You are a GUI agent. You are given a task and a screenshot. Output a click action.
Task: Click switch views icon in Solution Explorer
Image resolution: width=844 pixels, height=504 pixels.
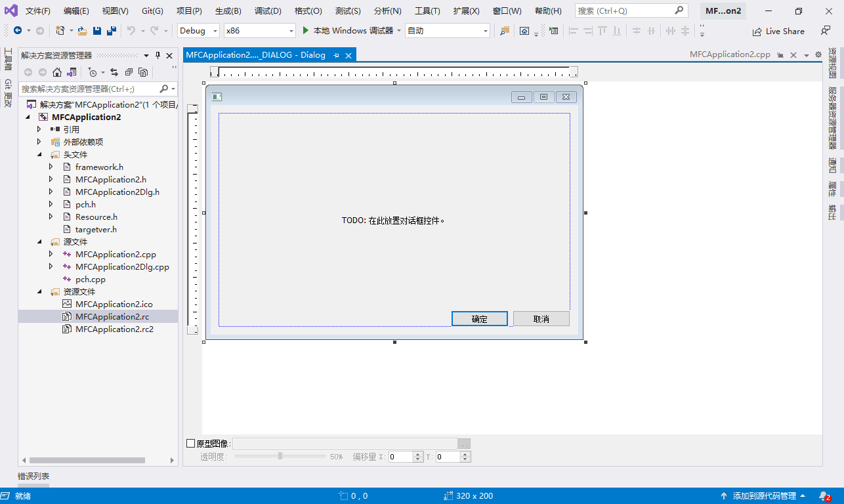[x=72, y=72]
